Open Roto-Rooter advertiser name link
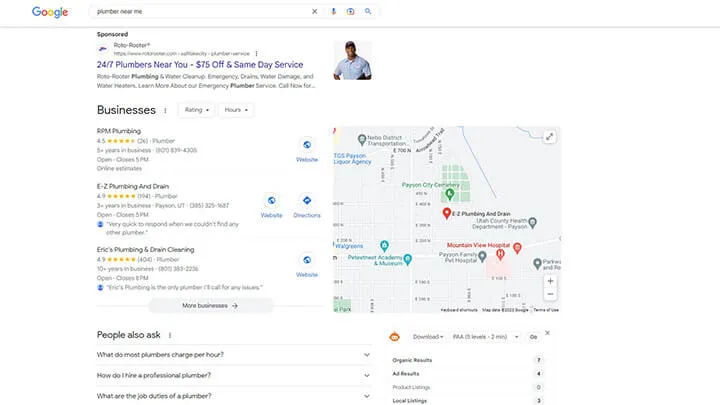The height and width of the screenshot is (405, 720). (x=132, y=45)
